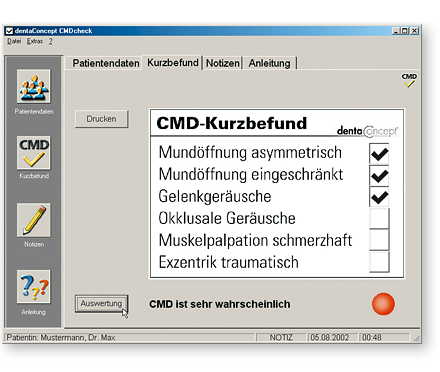440x372 pixels.
Task: Click the 'Gelenkgeräusche' label
Action: (215, 196)
